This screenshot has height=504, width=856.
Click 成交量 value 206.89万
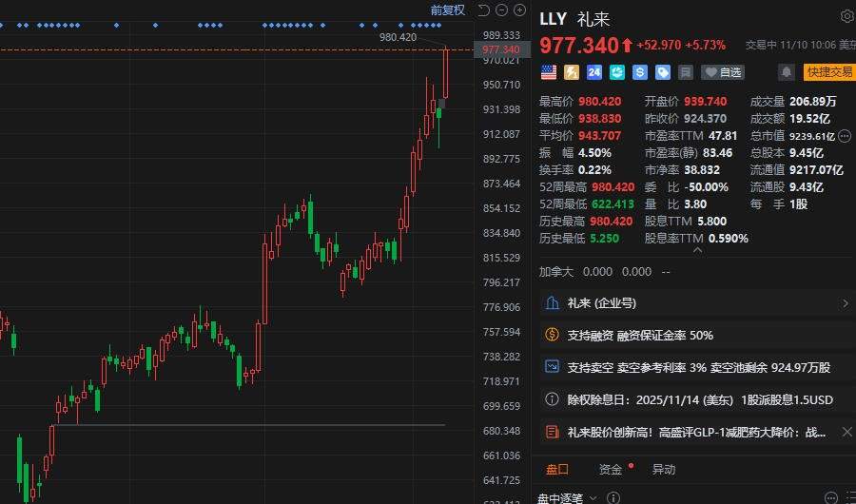coord(813,101)
